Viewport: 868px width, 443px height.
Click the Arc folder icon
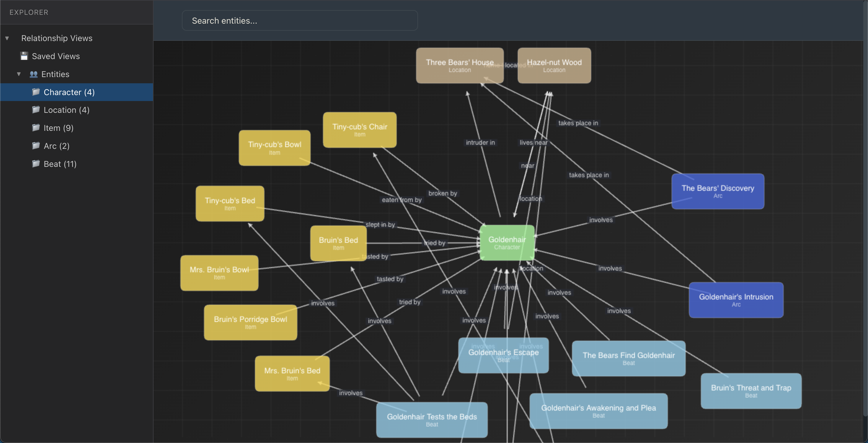coord(36,146)
